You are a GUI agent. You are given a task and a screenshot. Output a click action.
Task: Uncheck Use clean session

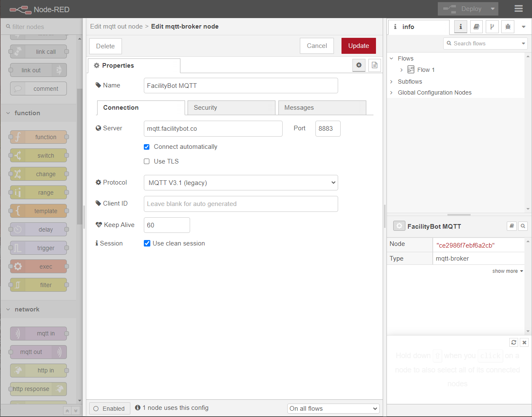click(147, 243)
